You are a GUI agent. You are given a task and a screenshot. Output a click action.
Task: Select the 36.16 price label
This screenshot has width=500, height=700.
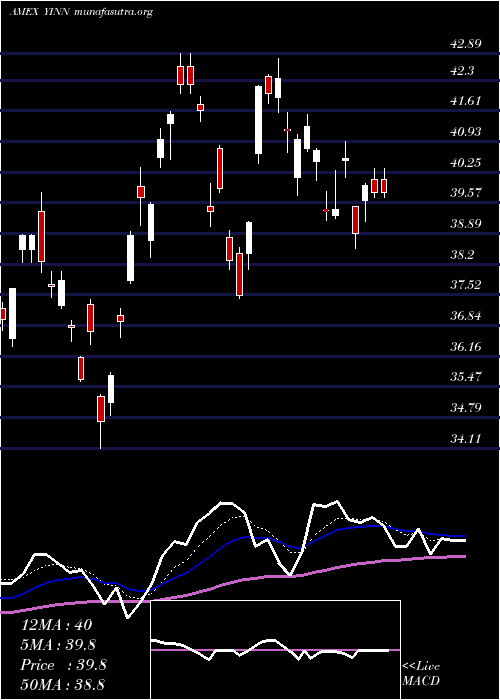tap(466, 347)
